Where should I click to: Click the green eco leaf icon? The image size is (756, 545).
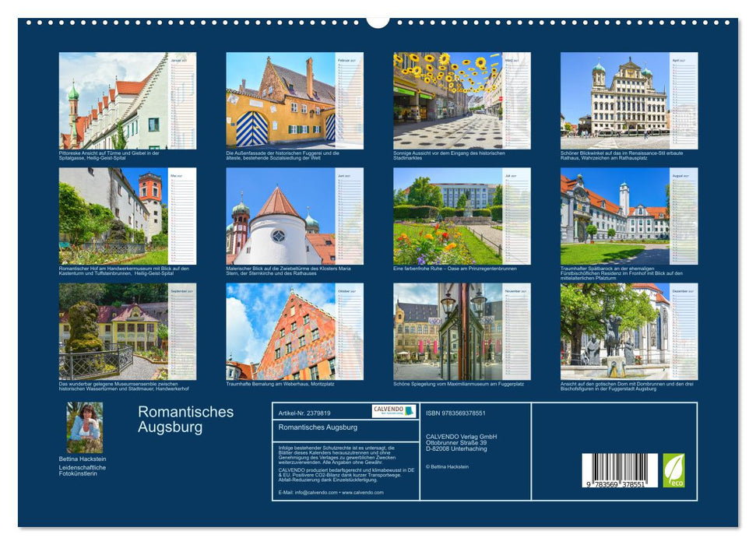click(673, 470)
